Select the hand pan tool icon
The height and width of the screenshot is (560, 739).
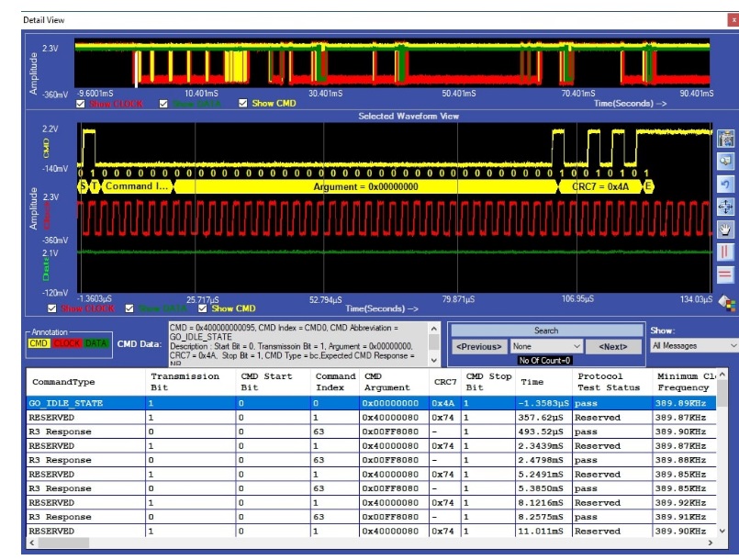(725, 230)
